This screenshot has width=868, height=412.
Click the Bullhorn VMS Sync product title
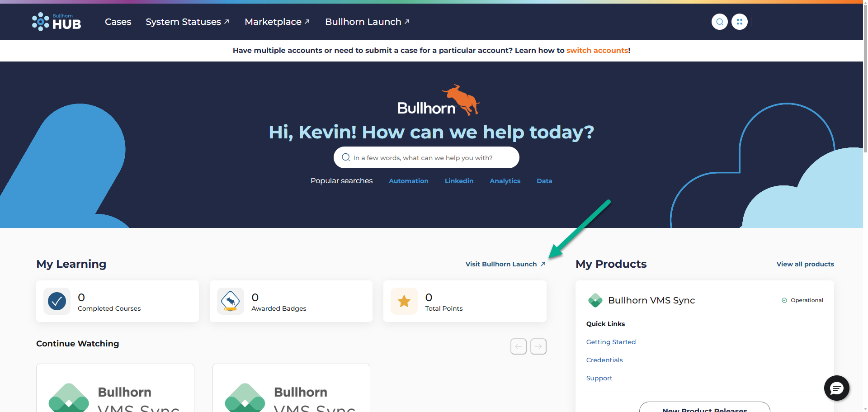(651, 300)
